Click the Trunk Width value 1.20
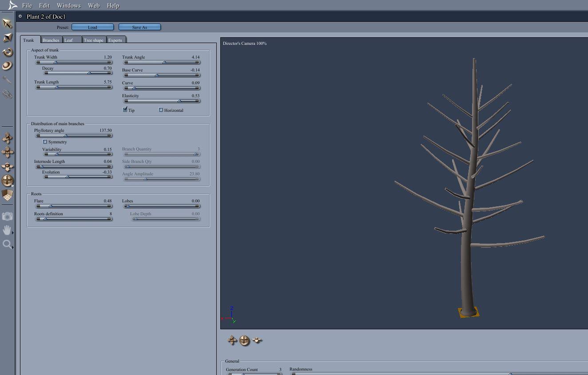 pyautogui.click(x=107, y=57)
